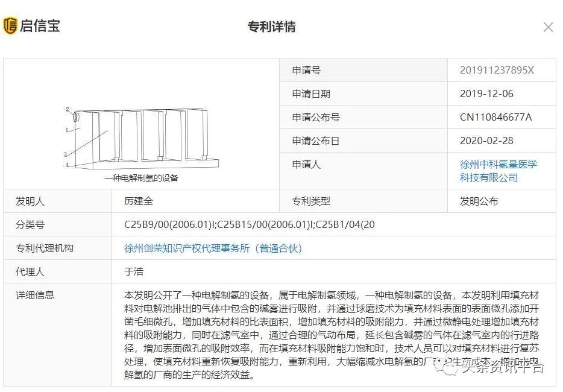Click the yellow emblem inside the Qixinbao logo
The height and width of the screenshot is (392, 563).
point(12,26)
